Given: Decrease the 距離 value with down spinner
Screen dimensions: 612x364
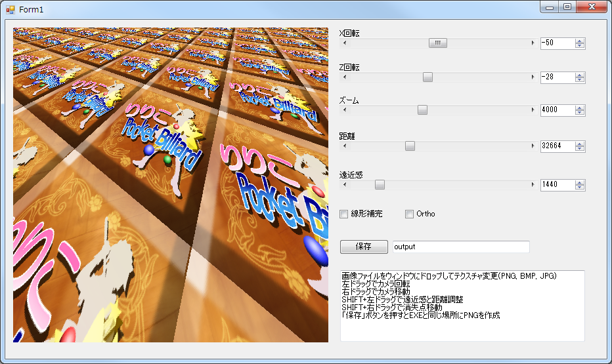Looking at the screenshot, I should click(580, 148).
